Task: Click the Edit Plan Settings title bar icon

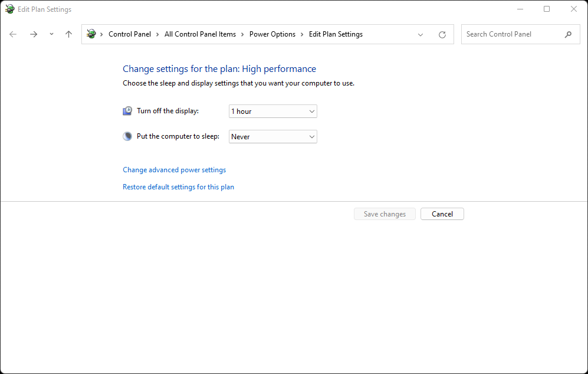Action: 9,9
